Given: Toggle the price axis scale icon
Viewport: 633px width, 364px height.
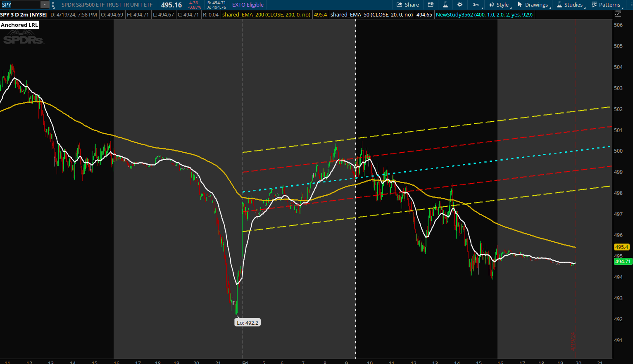Looking at the screenshot, I should [618, 14].
